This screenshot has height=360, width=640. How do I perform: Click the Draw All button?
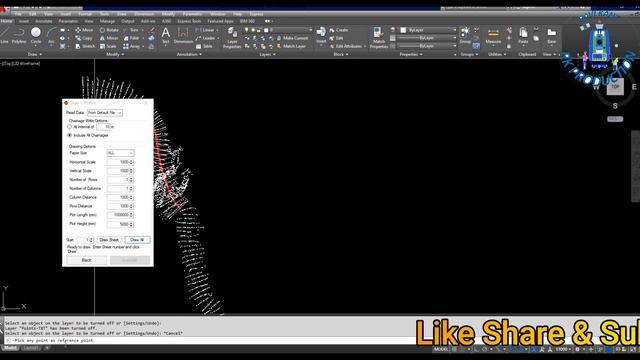(137, 240)
